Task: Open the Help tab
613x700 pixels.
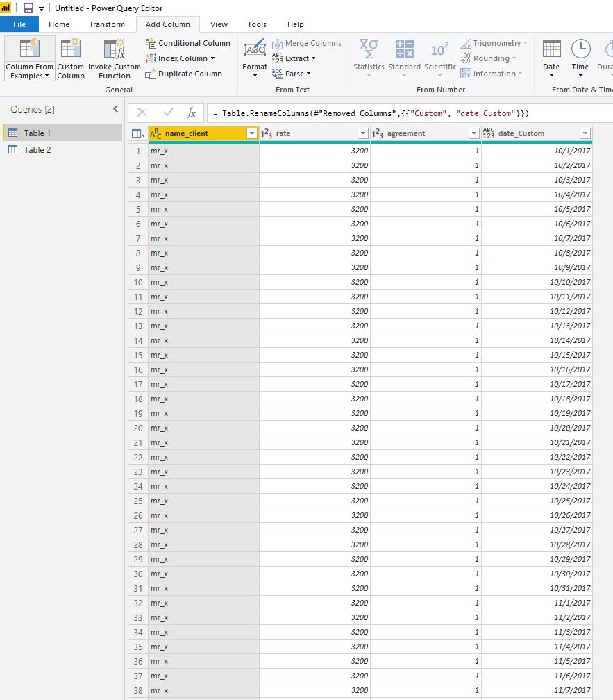Action: click(x=295, y=24)
